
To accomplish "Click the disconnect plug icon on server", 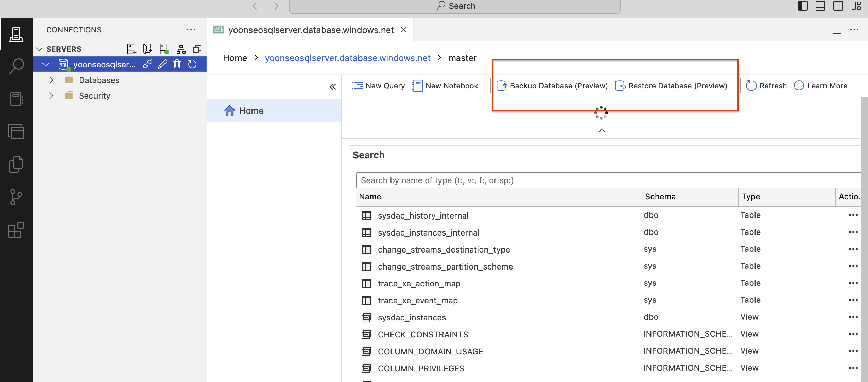I will pos(147,64).
